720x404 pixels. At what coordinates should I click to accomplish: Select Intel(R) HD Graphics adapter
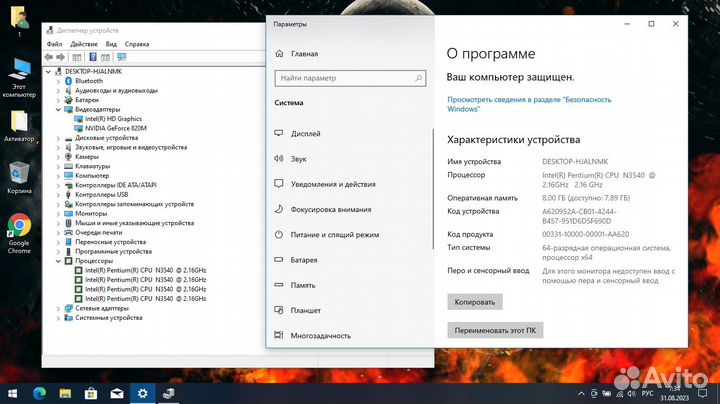click(113, 119)
